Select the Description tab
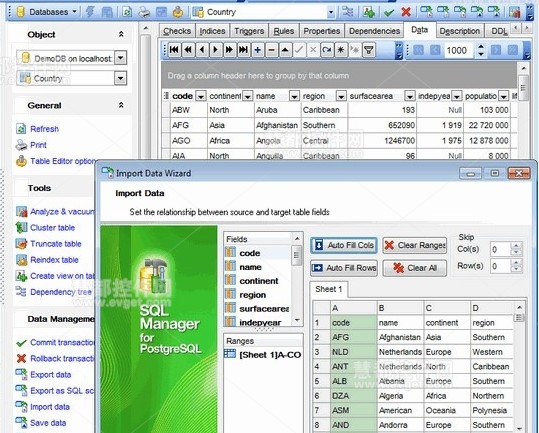Screen dimensions: 539x433 [460, 31]
